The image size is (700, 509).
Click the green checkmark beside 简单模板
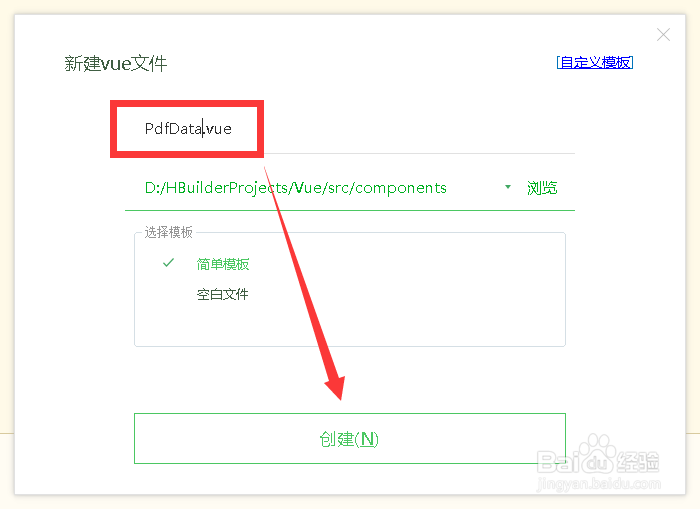[x=168, y=263]
